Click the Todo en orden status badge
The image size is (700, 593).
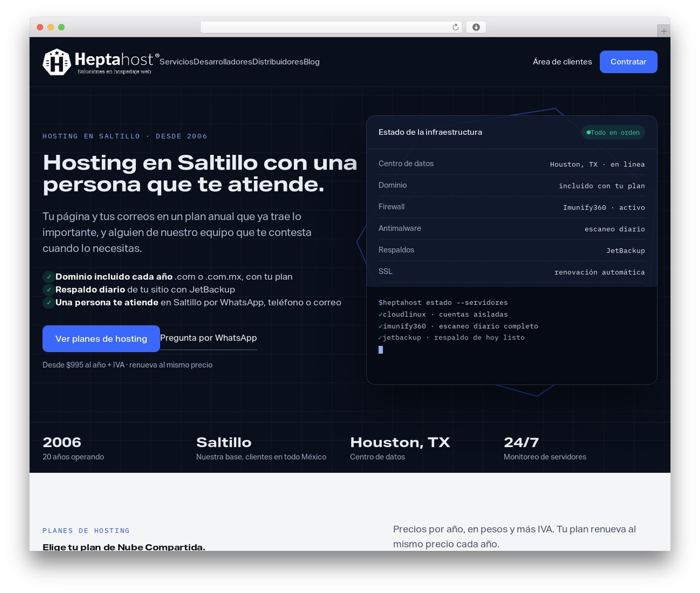(613, 132)
